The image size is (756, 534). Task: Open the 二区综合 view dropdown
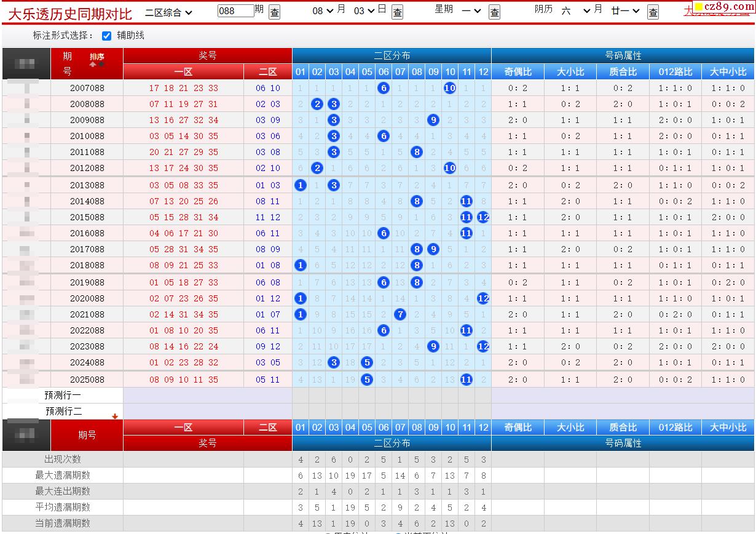(169, 12)
